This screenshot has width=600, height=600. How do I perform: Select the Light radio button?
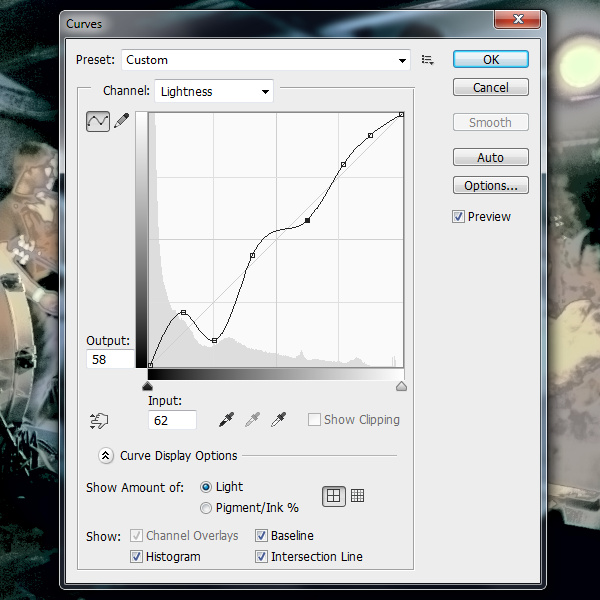[205, 487]
